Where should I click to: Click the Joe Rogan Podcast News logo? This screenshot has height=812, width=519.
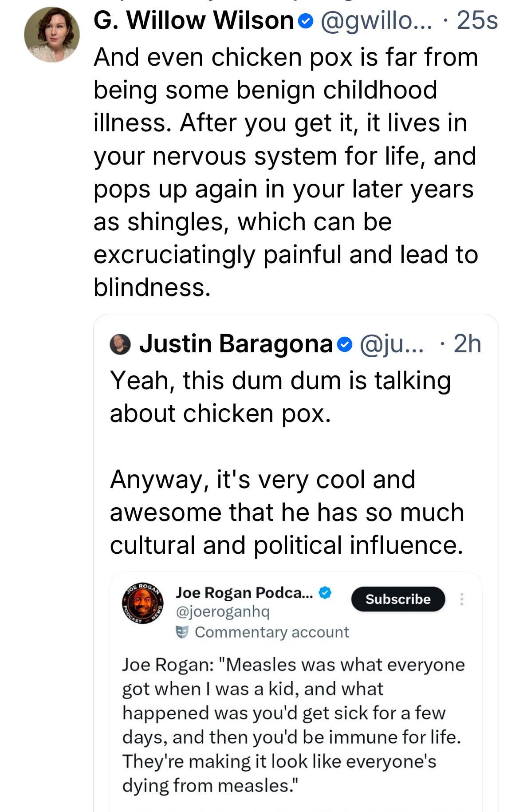[142, 603]
